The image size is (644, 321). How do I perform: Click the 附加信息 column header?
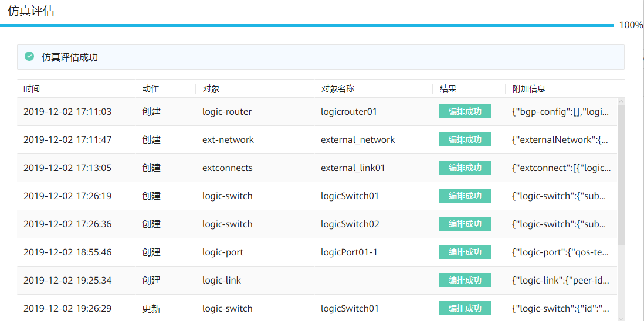528,89
